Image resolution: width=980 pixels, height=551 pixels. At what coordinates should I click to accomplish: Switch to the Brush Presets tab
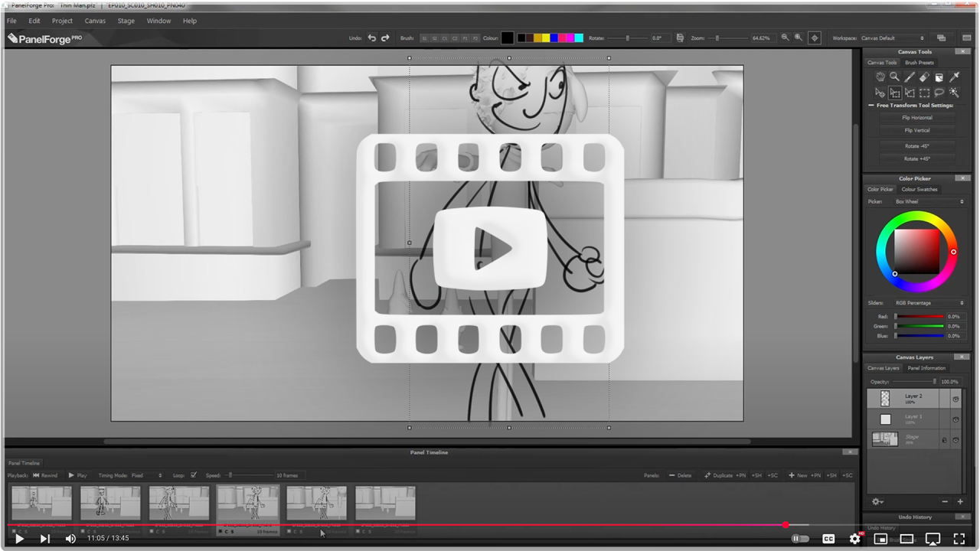(919, 63)
